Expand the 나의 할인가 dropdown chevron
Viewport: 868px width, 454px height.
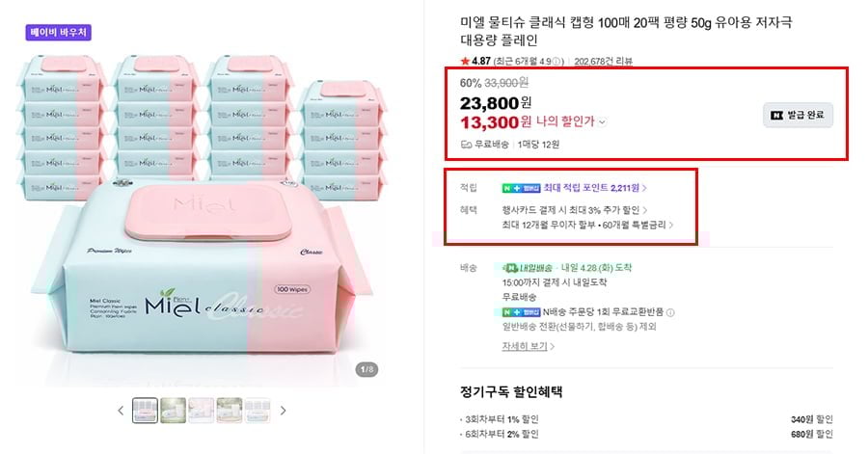[603, 122]
